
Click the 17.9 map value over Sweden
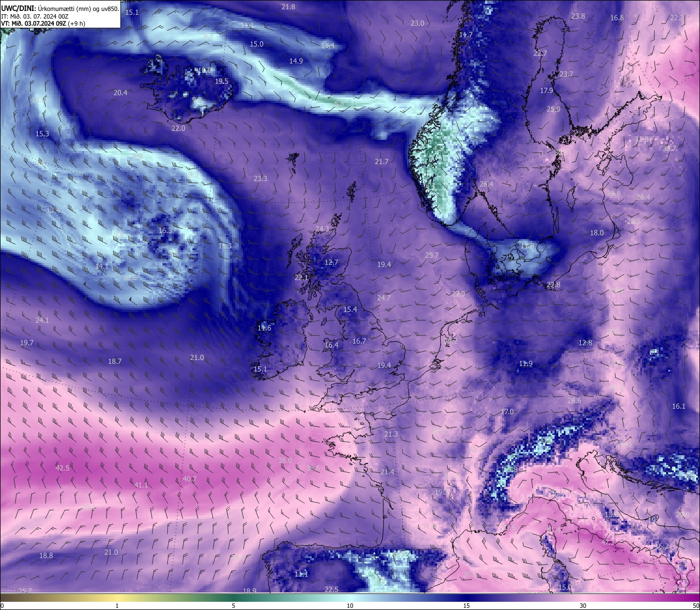tap(546, 90)
